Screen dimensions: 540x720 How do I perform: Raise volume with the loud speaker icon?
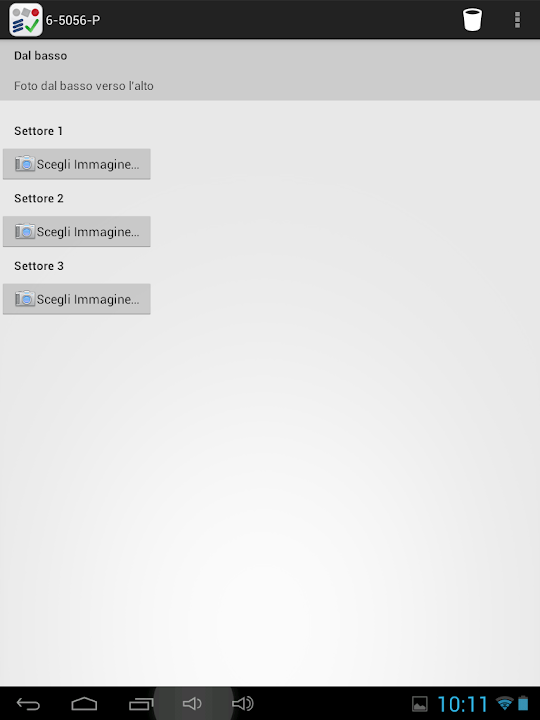click(x=242, y=703)
